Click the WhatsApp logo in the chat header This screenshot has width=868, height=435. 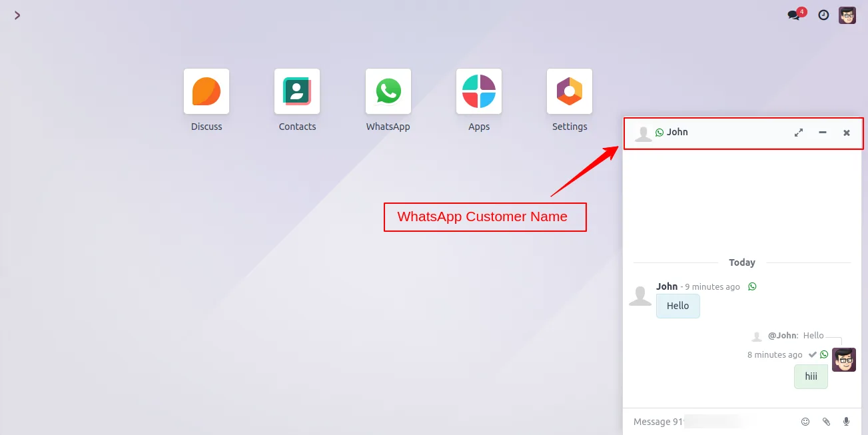pyautogui.click(x=659, y=133)
